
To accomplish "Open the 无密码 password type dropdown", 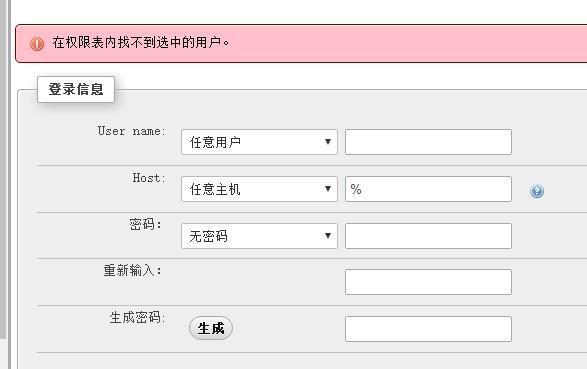I will coord(259,236).
